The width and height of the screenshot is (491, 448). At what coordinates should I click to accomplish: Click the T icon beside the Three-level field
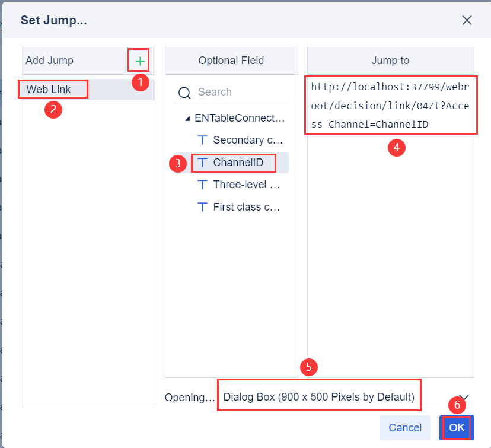(x=202, y=185)
